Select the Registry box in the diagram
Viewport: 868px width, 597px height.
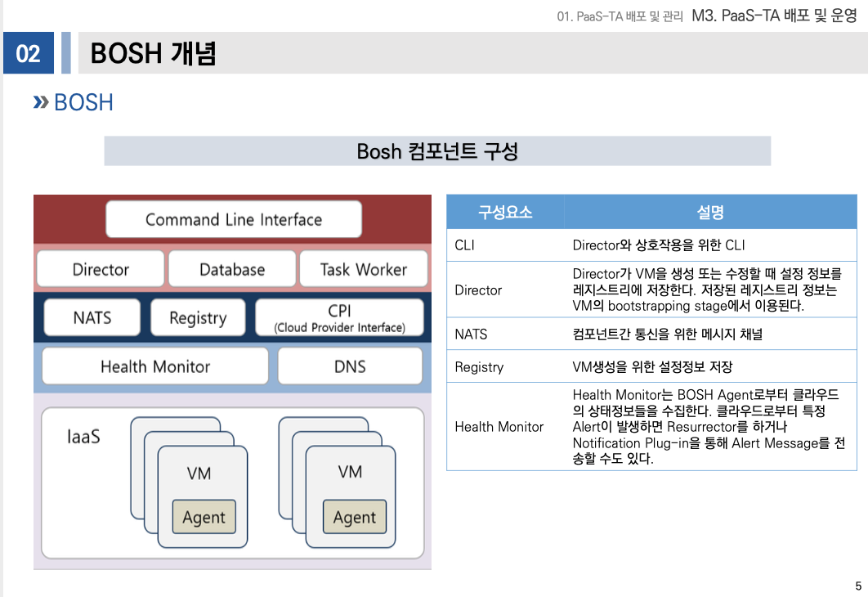198,317
